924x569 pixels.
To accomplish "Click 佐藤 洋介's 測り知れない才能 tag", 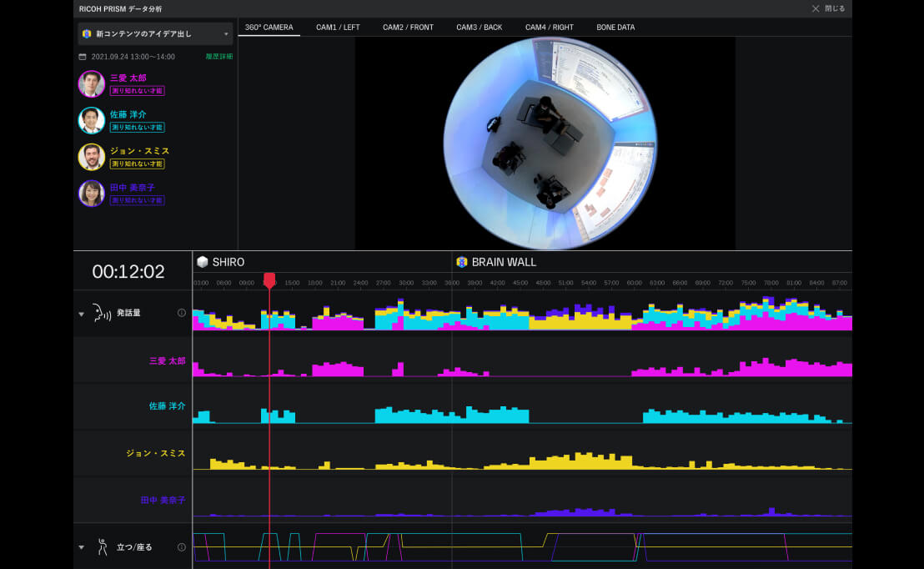I will tap(137, 128).
